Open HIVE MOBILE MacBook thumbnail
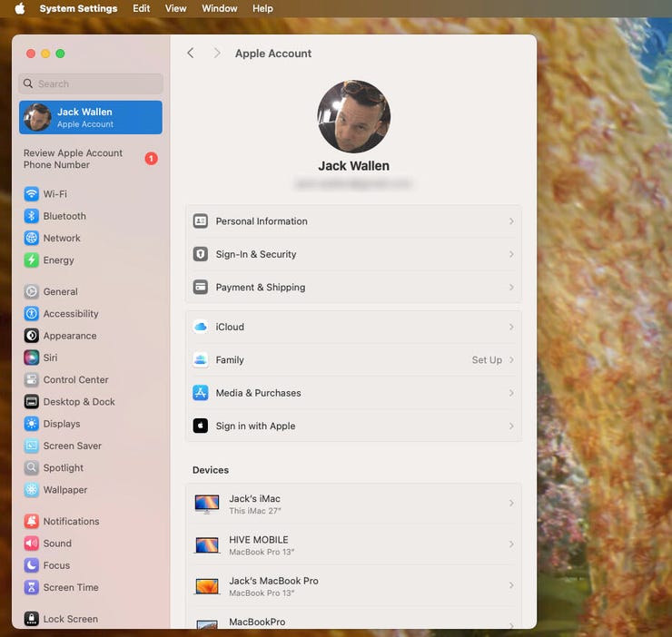Image resolution: width=672 pixels, height=637 pixels. coord(207,545)
